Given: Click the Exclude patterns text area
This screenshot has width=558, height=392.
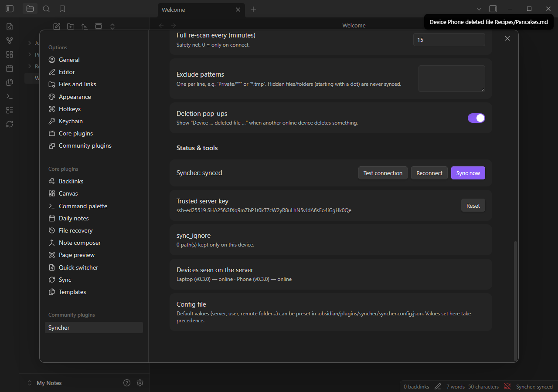Looking at the screenshot, I should (452, 78).
